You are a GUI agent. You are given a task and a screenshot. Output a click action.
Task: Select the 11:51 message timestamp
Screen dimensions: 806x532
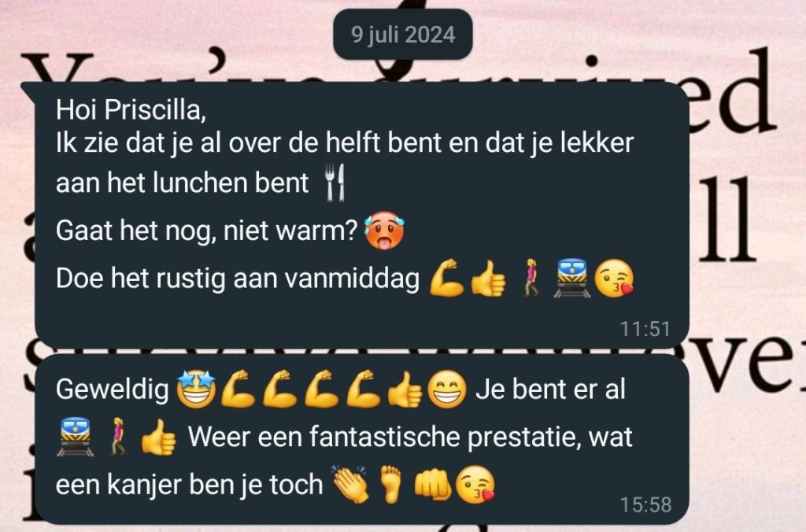(x=645, y=329)
